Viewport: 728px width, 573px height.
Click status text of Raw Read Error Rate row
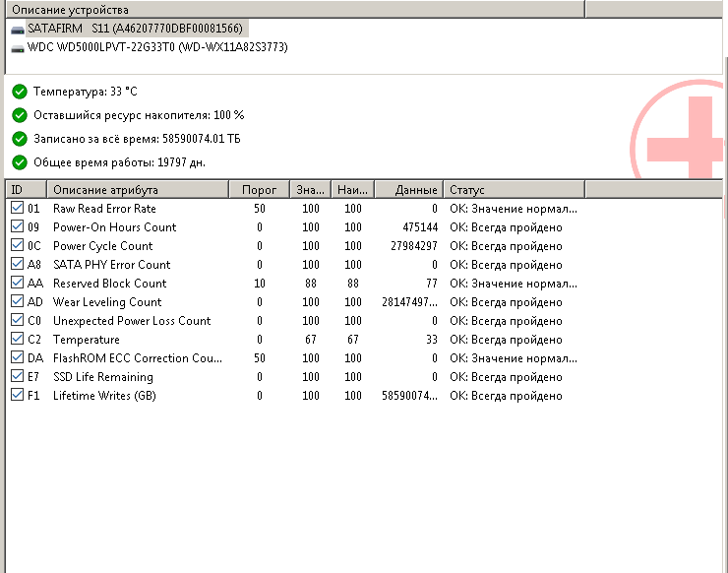(x=514, y=209)
